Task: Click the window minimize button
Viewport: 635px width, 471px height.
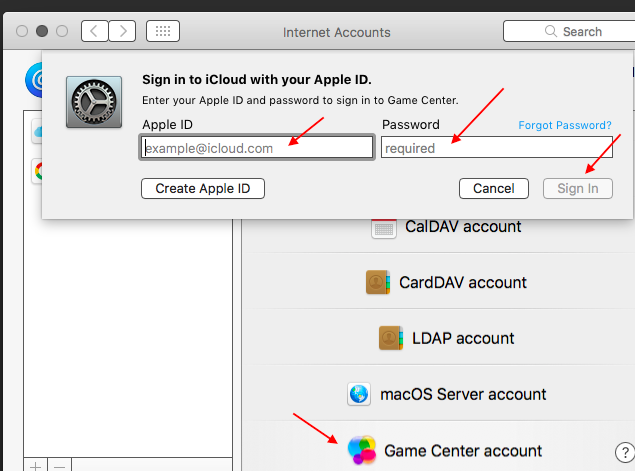Action: point(42,31)
